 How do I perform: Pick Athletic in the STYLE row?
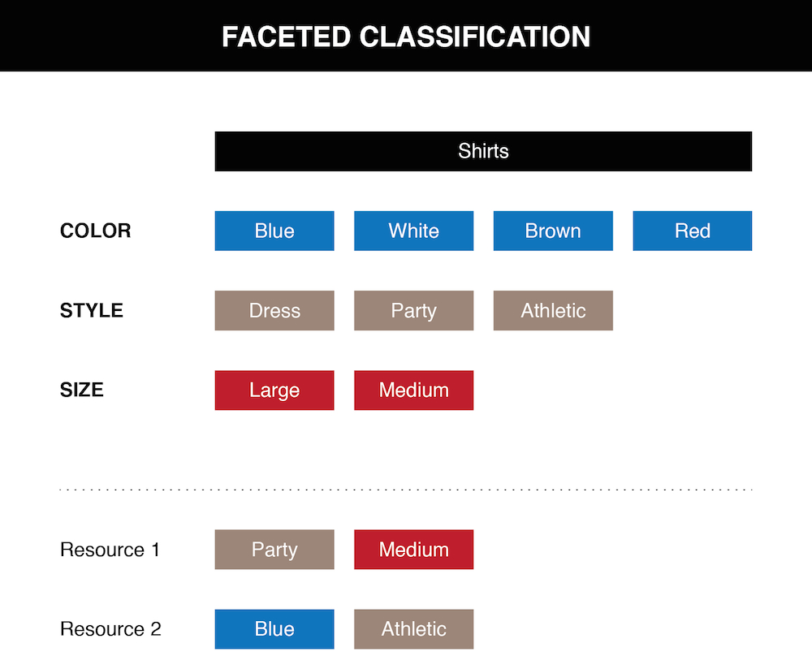[x=553, y=310]
